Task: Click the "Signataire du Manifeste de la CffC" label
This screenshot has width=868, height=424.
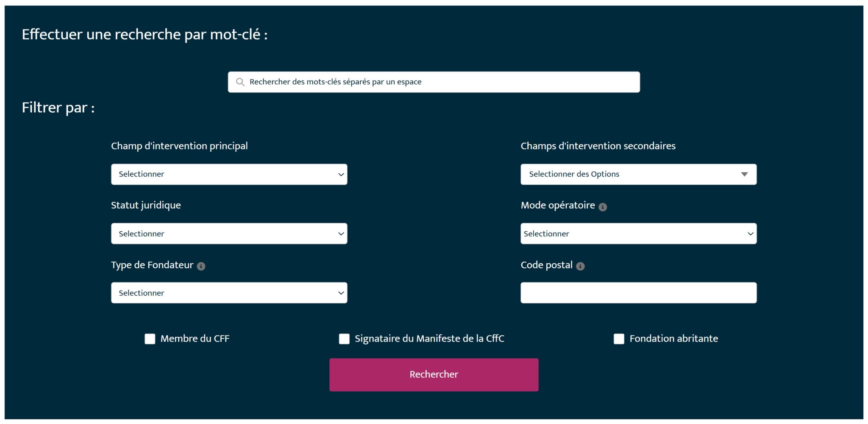Action: (x=429, y=339)
